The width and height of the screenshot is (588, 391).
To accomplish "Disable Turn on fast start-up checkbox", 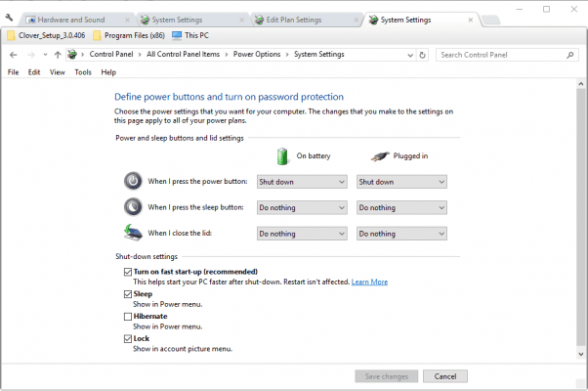I will [128, 271].
